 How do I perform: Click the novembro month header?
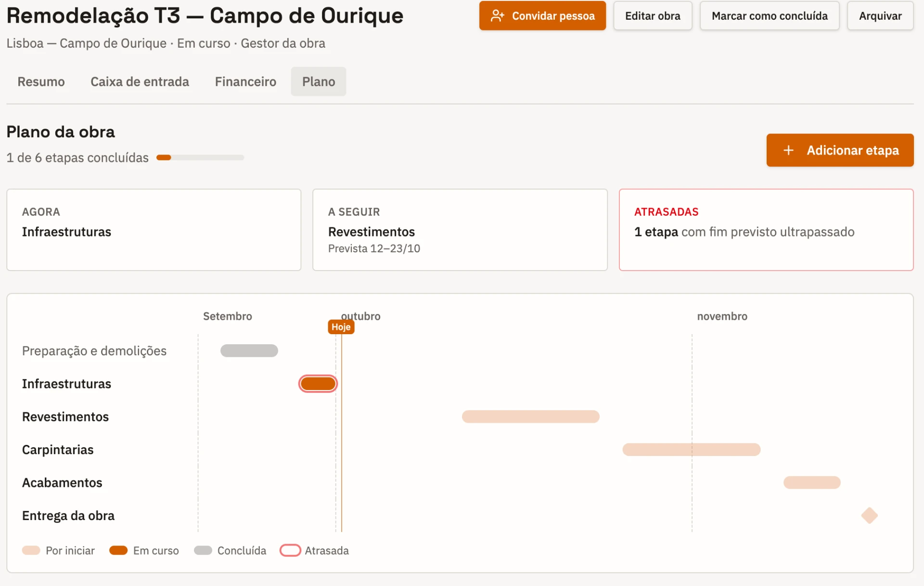(x=722, y=316)
